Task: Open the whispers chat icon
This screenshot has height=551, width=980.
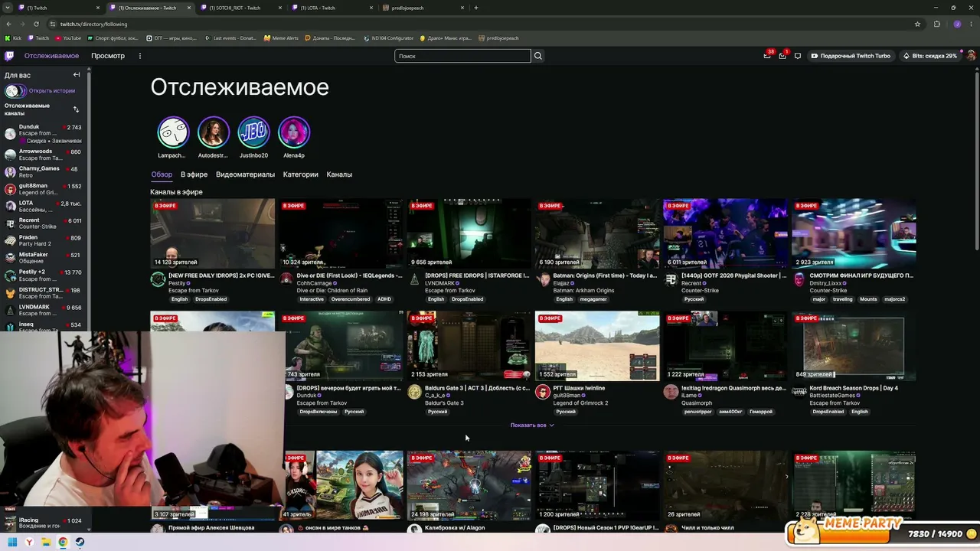Action: tap(798, 56)
